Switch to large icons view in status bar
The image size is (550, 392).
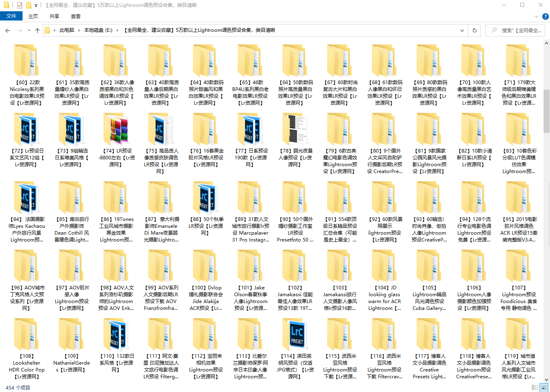(544, 388)
